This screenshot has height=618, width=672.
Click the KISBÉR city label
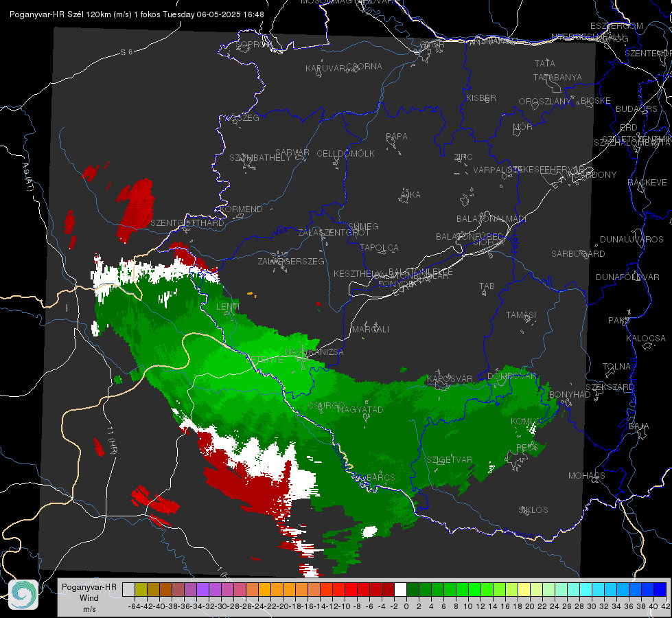pyautogui.click(x=481, y=98)
